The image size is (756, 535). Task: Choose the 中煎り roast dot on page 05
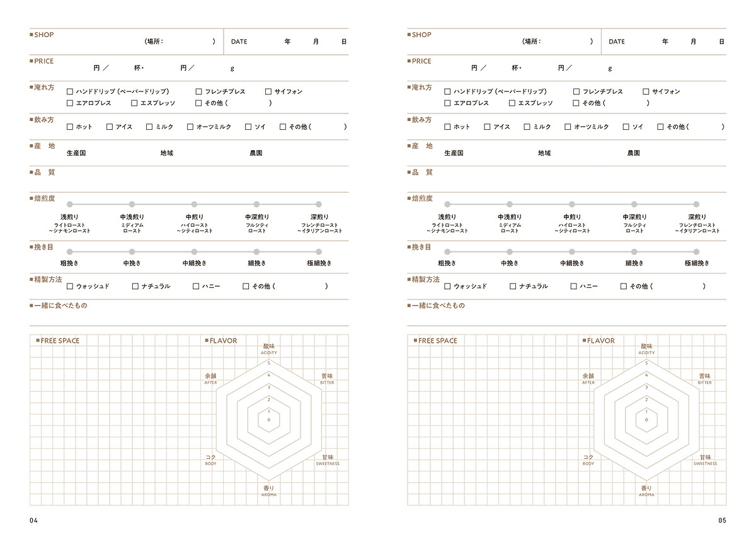click(571, 204)
